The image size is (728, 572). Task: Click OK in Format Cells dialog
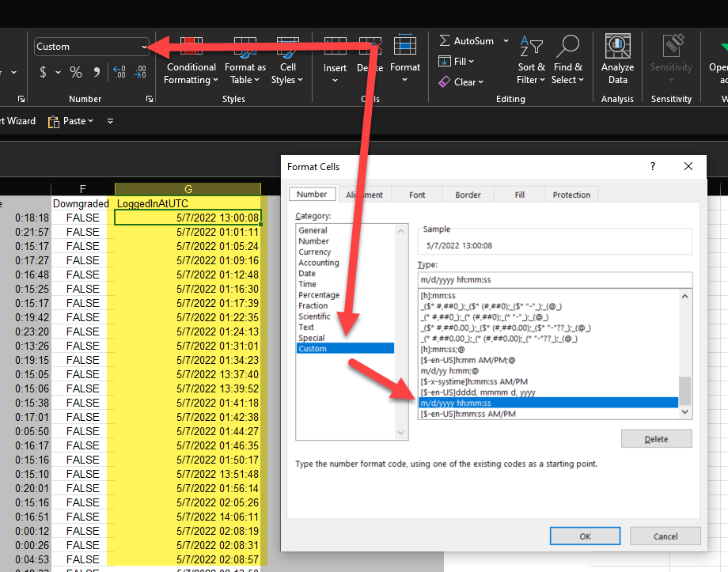point(585,536)
